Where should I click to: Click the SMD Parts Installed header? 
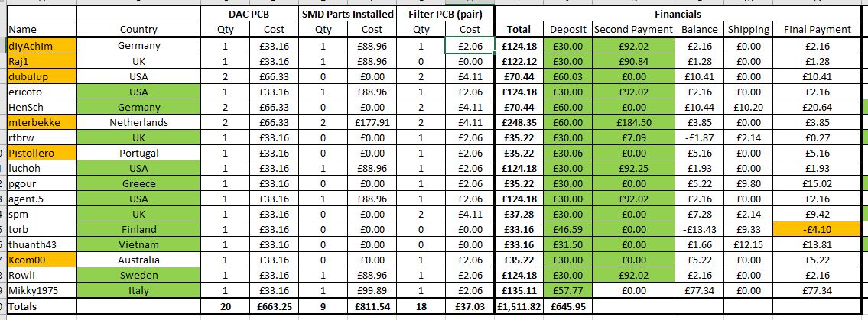click(x=348, y=15)
